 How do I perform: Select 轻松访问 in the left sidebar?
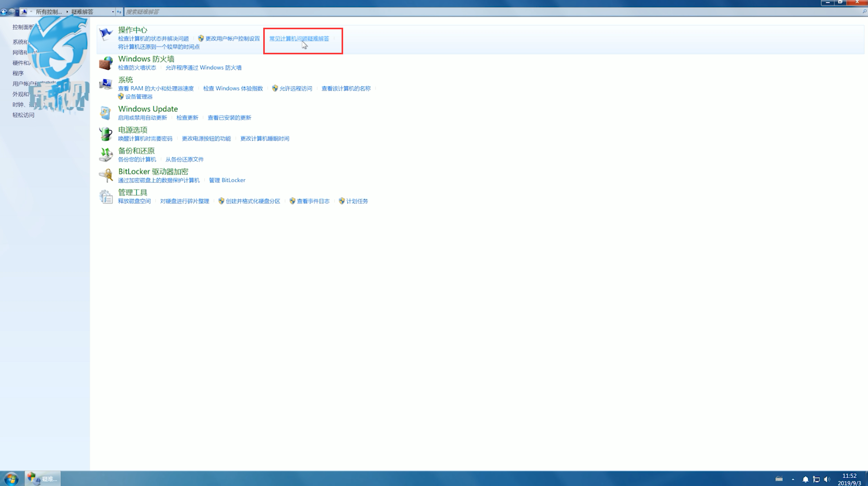[24, 115]
